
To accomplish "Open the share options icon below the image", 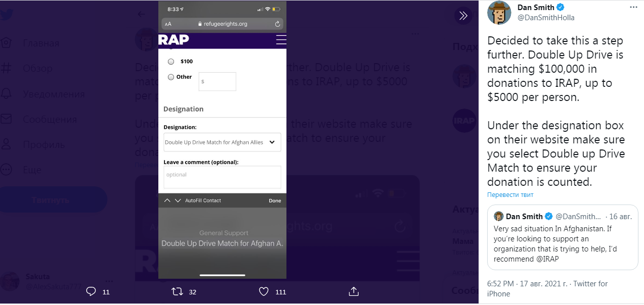I will click(x=354, y=291).
